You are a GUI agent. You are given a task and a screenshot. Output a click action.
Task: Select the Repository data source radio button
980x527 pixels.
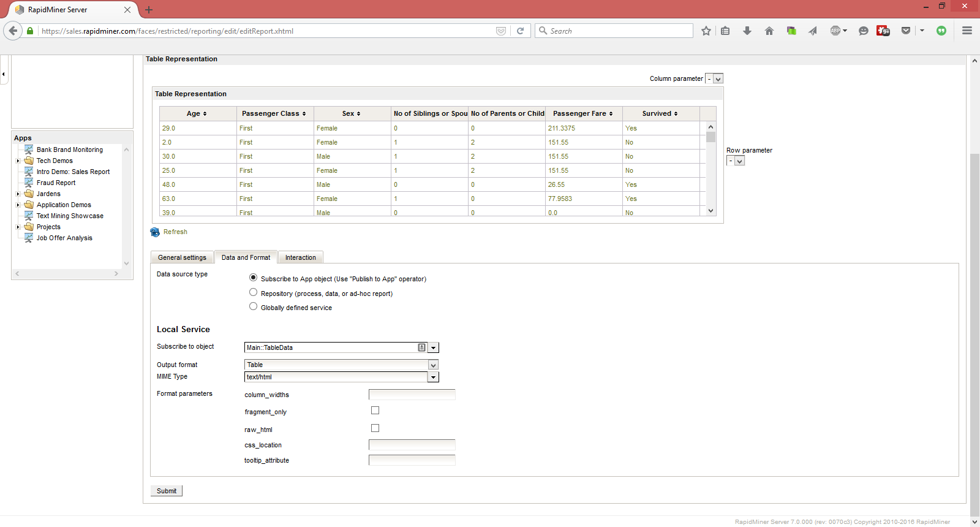(x=253, y=292)
